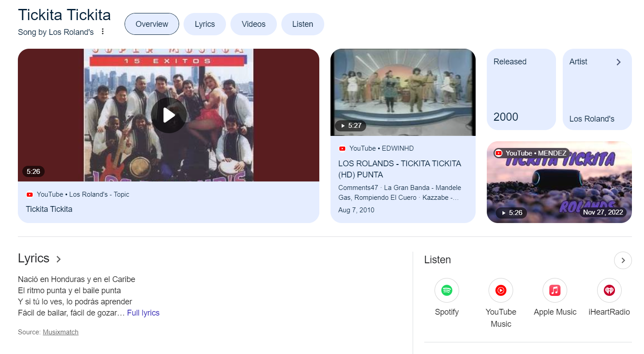
Task: Click the YouTube logo beside Los Roland's - Topic
Action: [29, 194]
